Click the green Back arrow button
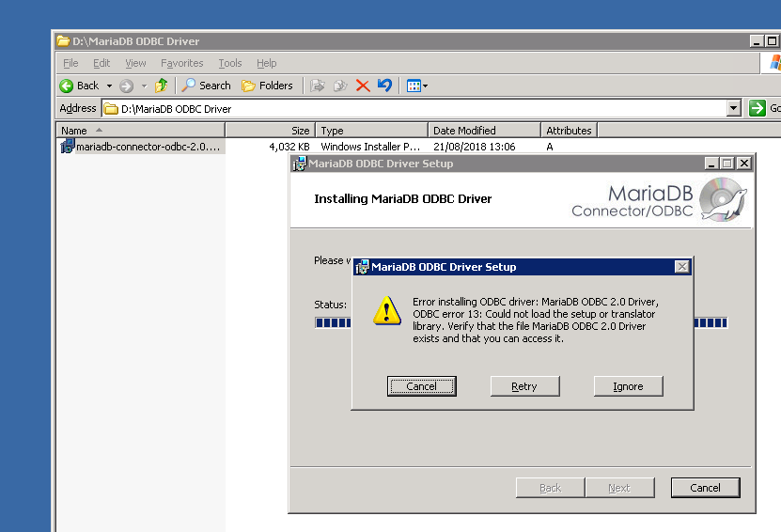Screen dimensions: 781x532 click(x=79, y=86)
